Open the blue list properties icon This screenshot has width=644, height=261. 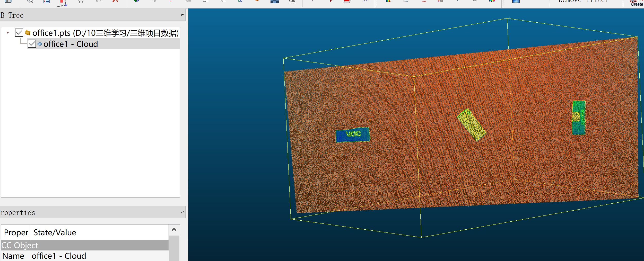(x=47, y=1)
